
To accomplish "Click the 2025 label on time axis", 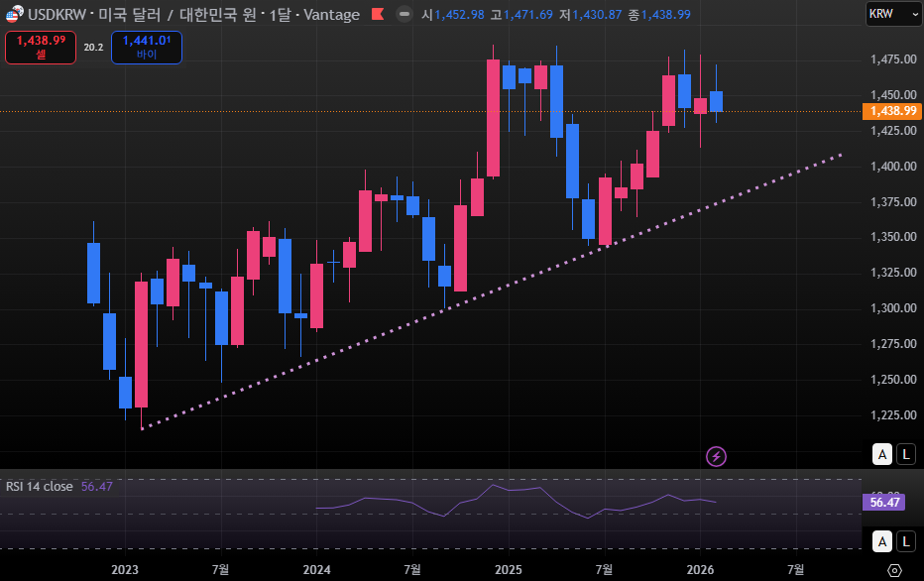I will 508,569.
